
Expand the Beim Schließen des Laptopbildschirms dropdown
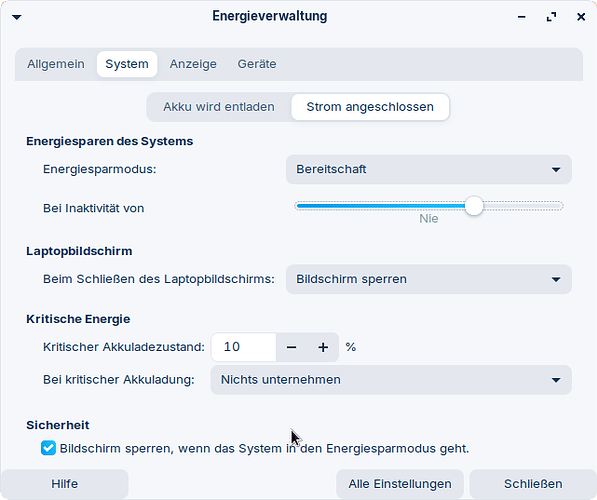[x=429, y=279]
